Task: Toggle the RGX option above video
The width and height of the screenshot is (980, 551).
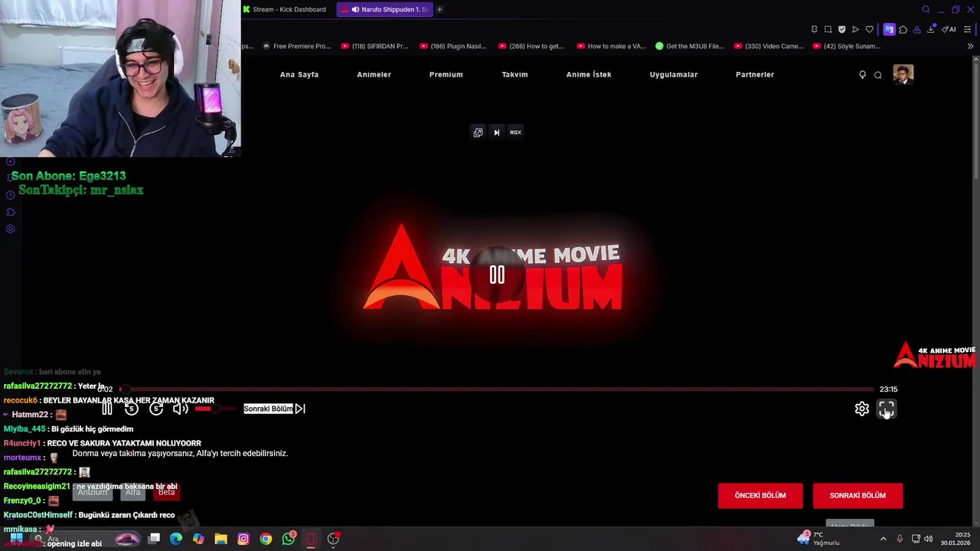Action: click(x=515, y=132)
